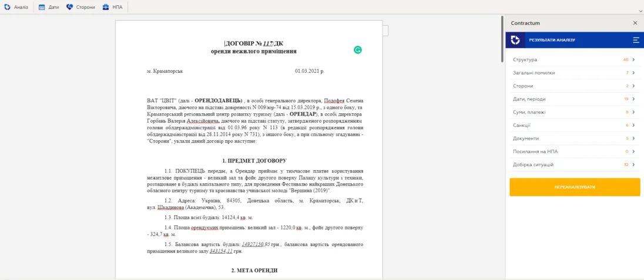
Task: Open the hamburger menu in the results header
Action: coord(636,40)
